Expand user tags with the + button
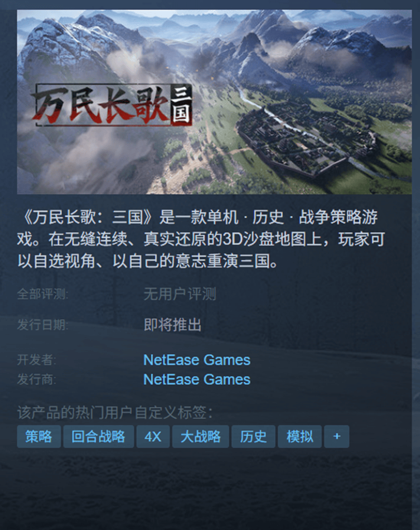The width and height of the screenshot is (420, 530). point(336,436)
